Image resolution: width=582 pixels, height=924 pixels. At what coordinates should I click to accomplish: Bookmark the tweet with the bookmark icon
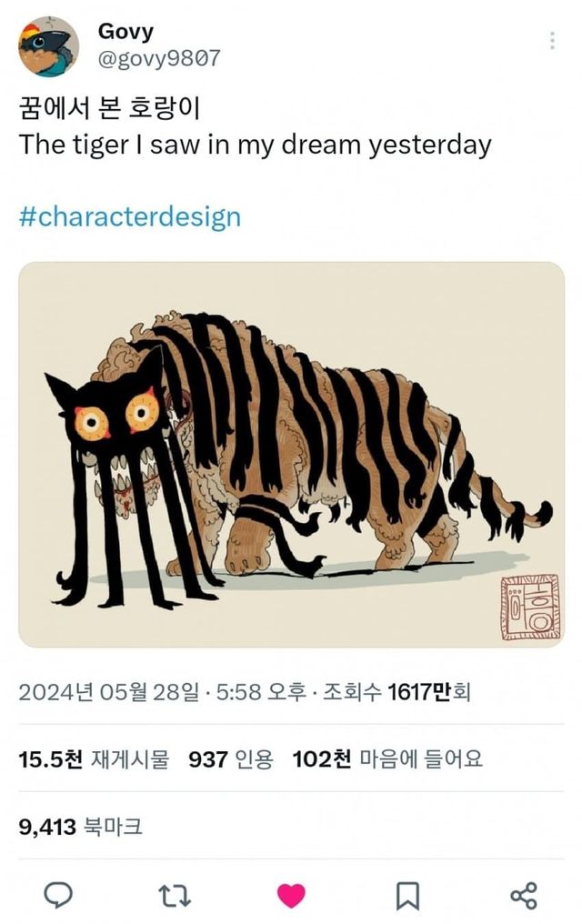(x=406, y=895)
